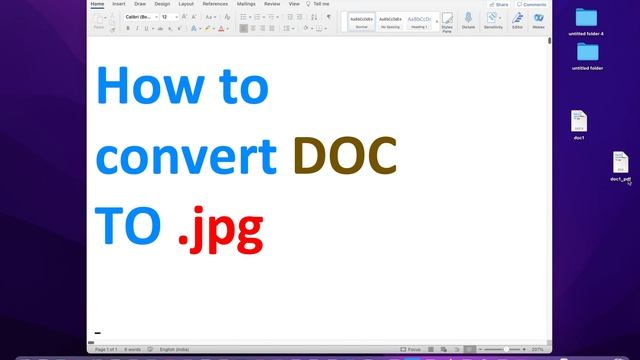Switch to the Mailings tab
This screenshot has width=640, height=360.
(x=246, y=4)
